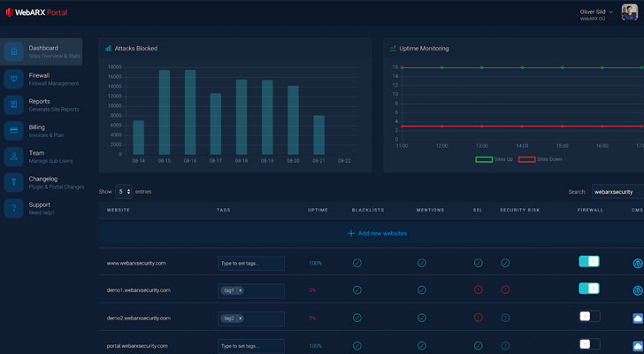Viewport: 644px width, 354px height.
Task: Click security risk icon for www.webarxsecurity.com
Action: [x=506, y=263]
